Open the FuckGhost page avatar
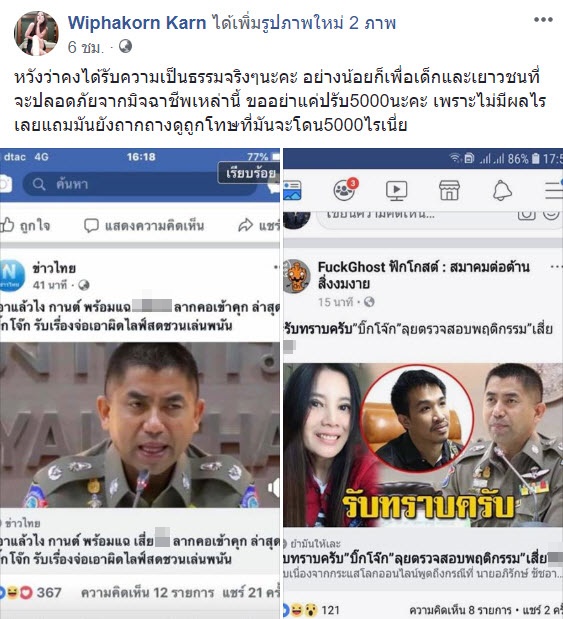563x619 pixels. point(297,276)
